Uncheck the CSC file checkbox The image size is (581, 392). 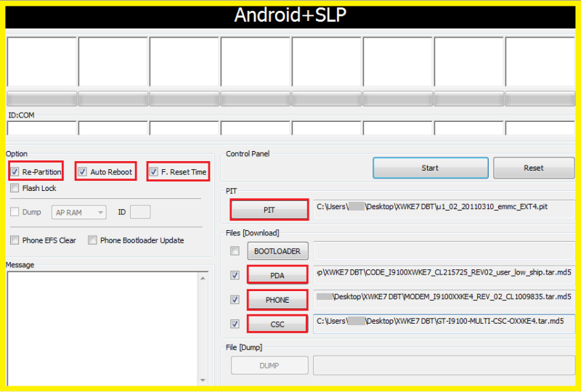[235, 324]
